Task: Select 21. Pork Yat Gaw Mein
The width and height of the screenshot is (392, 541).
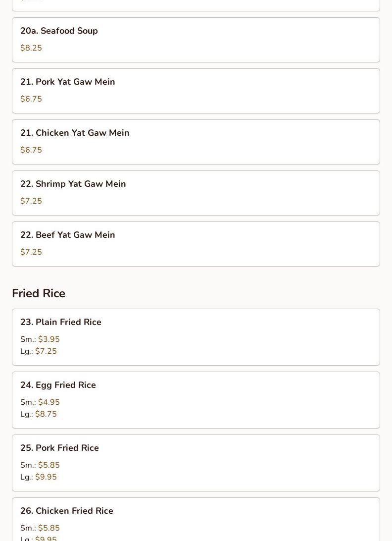Action: coord(196,91)
